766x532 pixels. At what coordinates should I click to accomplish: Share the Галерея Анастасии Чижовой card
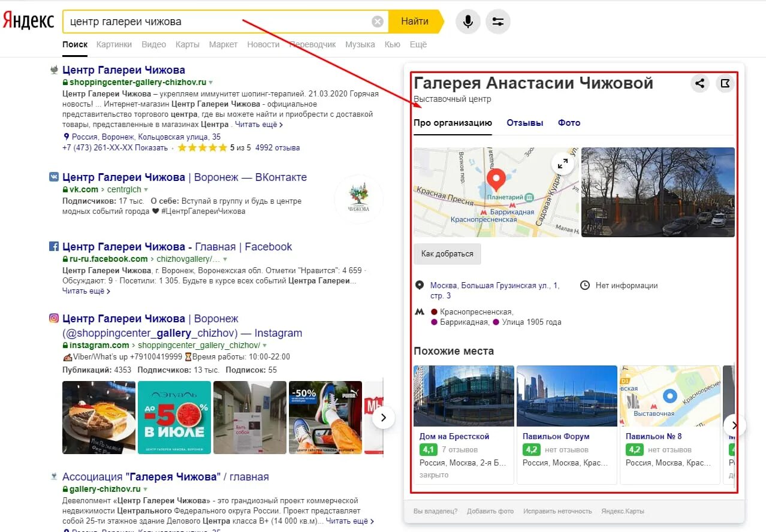[x=699, y=83]
